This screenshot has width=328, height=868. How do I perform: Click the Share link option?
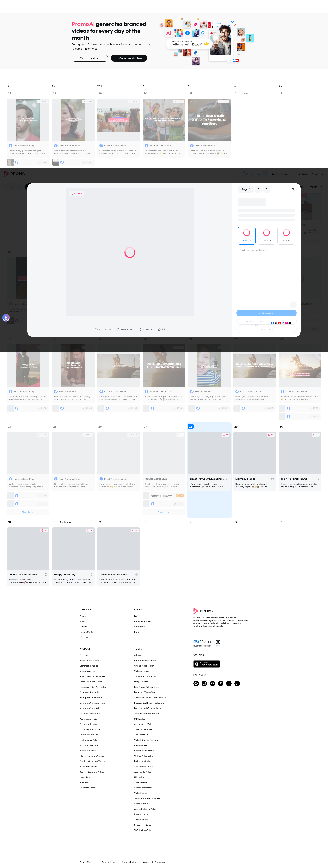point(145,329)
